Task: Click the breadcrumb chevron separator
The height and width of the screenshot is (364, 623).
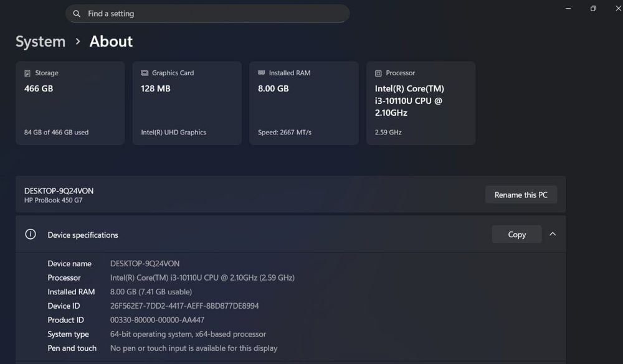Action: [x=78, y=42]
